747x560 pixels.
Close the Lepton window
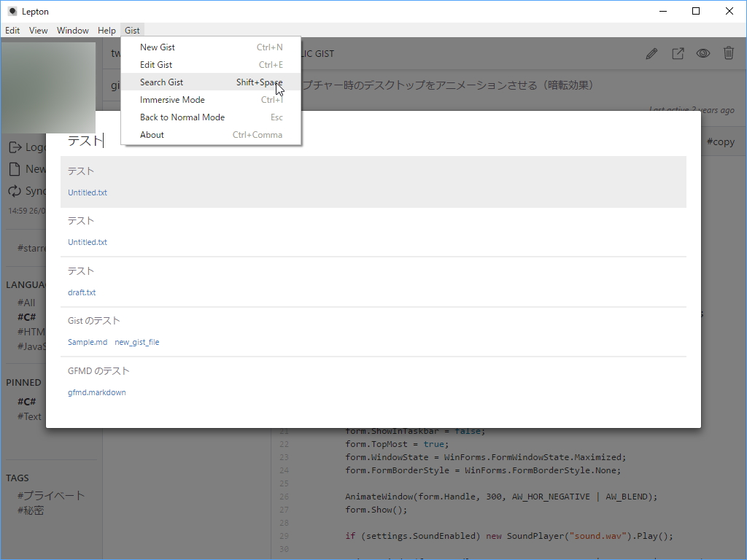click(729, 12)
